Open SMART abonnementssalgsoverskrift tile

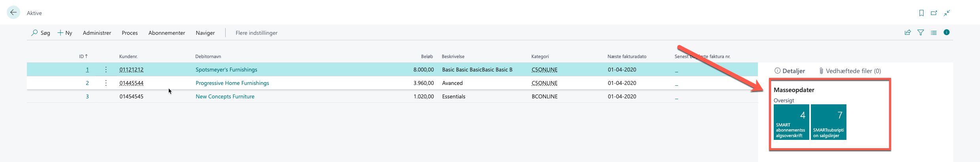coord(791,122)
